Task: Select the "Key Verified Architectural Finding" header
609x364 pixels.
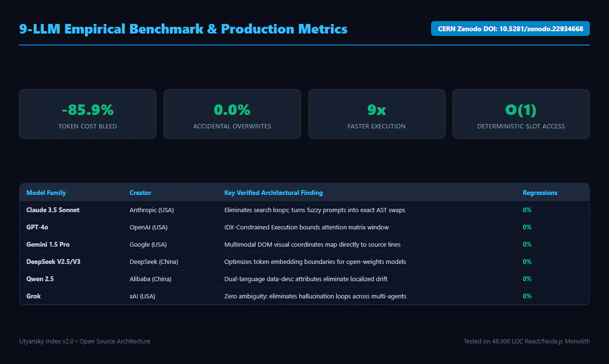Action: 273,193
